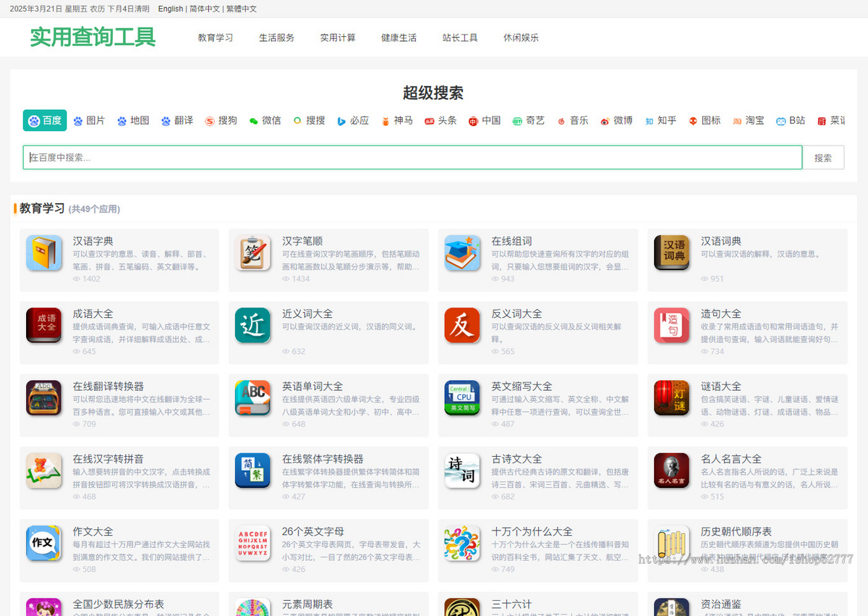This screenshot has height=616, width=868.
Task: Choose 奇艺 video search
Action: (529, 121)
